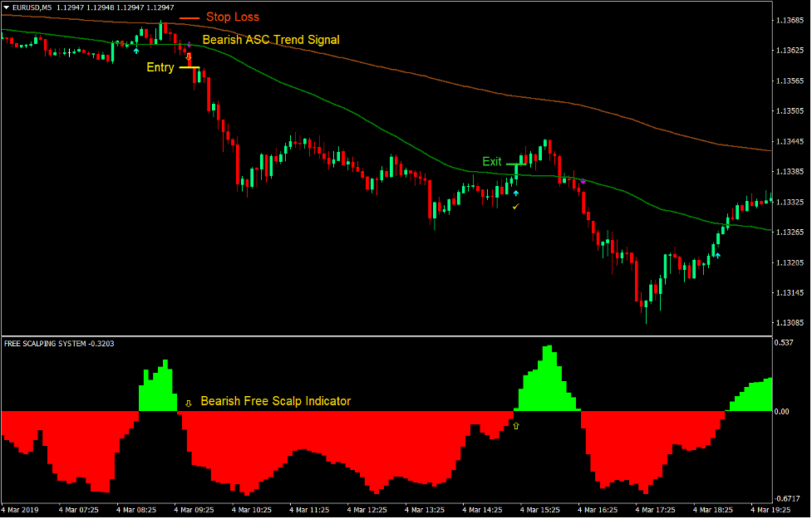Click the yellow checkmark below the Exit signal
The image size is (812, 519).
pos(515,206)
